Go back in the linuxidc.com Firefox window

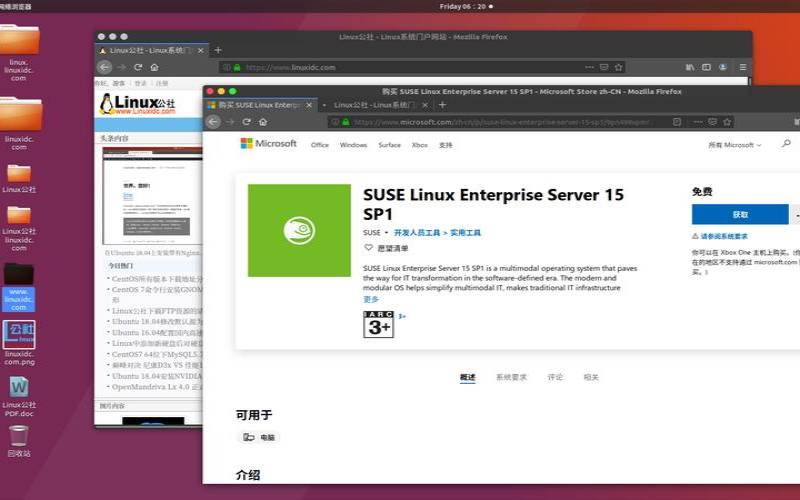pyautogui.click(x=104, y=67)
